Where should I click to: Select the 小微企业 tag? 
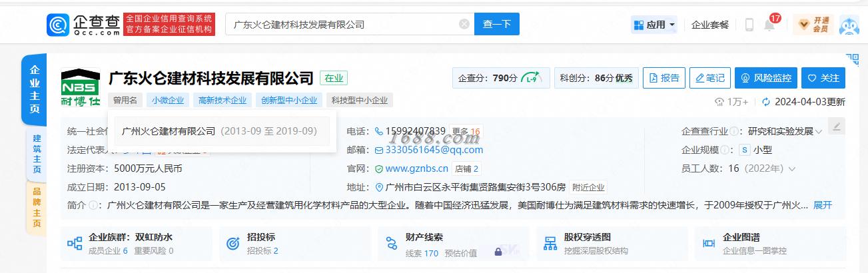[167, 101]
